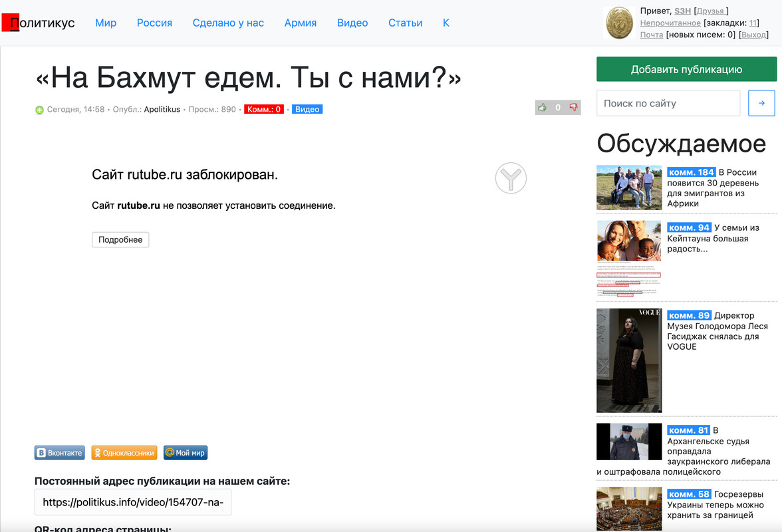Image resolution: width=782 pixels, height=532 pixels.
Task: Share via the Одноклассники button
Action: tap(124, 453)
